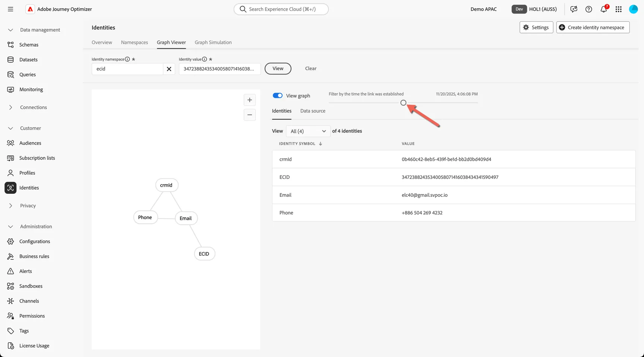Click the Sandboxes sidebar icon
Image resolution: width=644 pixels, height=357 pixels.
(10, 286)
